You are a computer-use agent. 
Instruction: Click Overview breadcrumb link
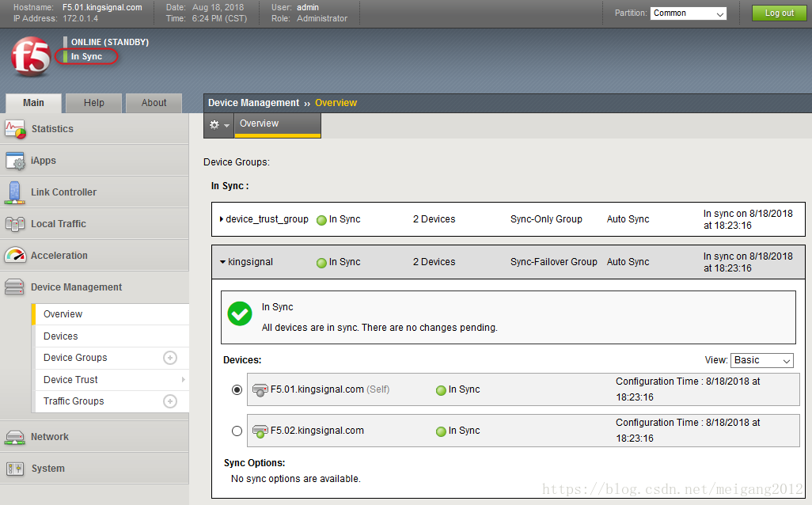point(336,103)
